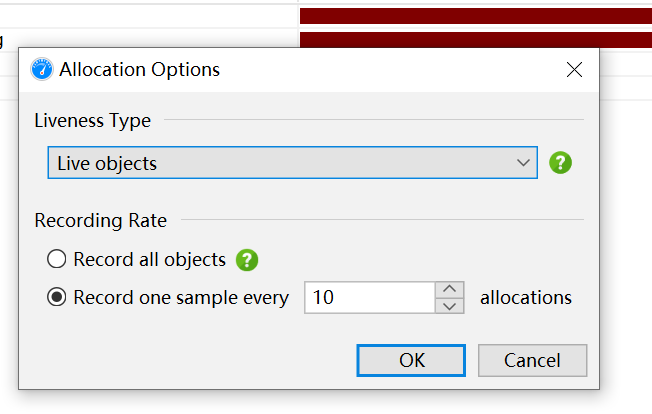Close the Allocation Options dialog
Screen dimensions: 652x414
point(574,70)
